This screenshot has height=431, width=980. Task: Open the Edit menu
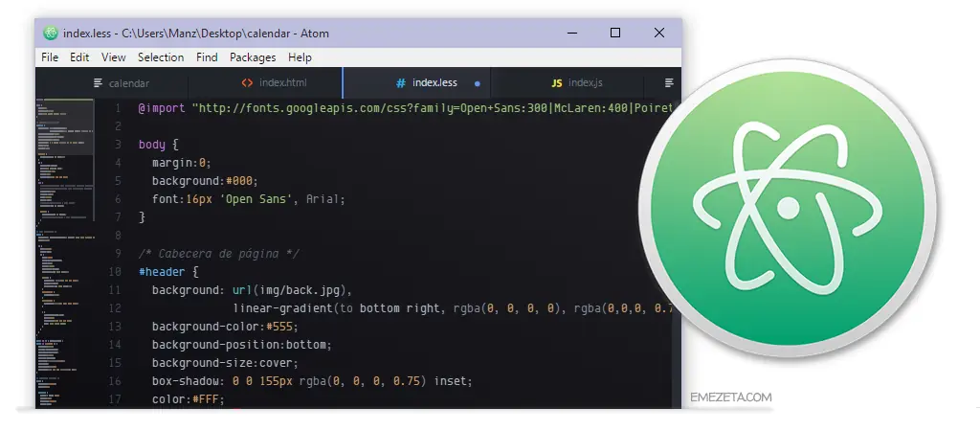(x=79, y=57)
